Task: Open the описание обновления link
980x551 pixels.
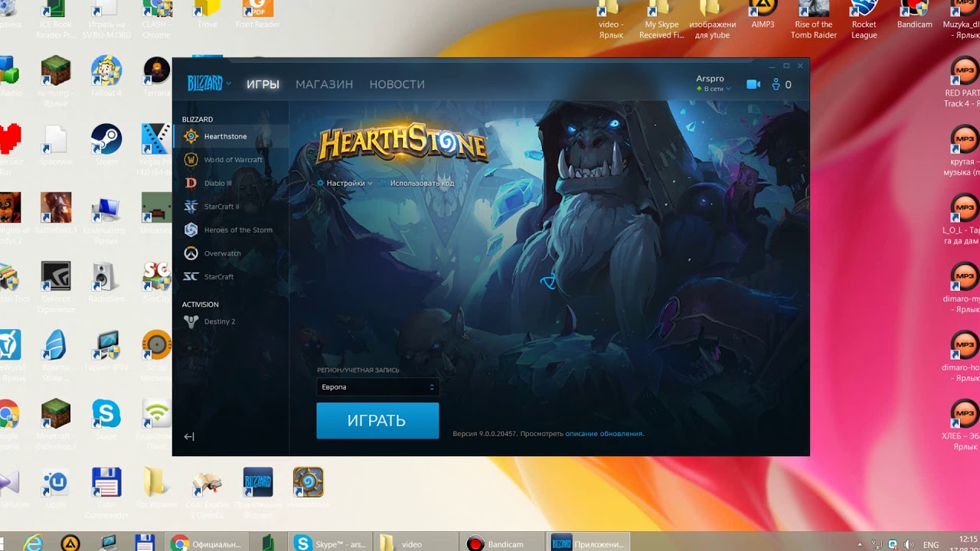Action: coord(604,434)
